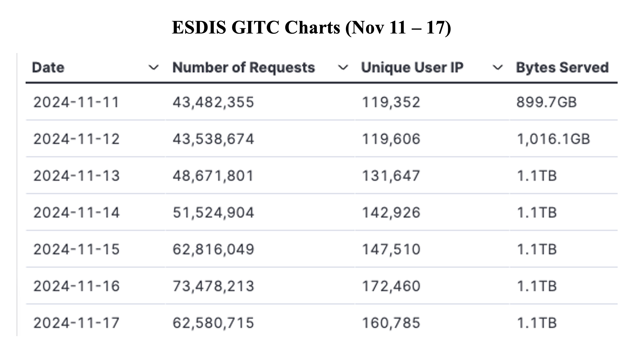Click the 2024-11-17 date cell
Screen dimensions: 644x360
pyautogui.click(x=76, y=323)
